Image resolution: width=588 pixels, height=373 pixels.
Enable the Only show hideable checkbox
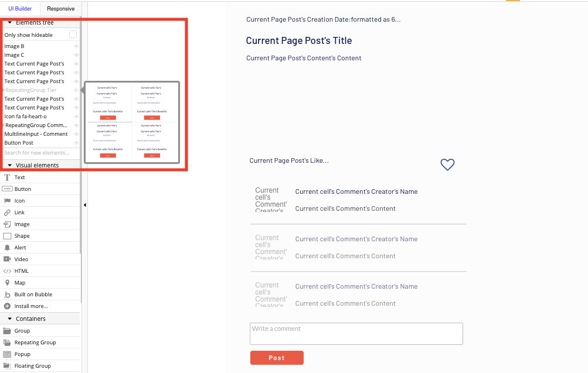[x=73, y=35]
